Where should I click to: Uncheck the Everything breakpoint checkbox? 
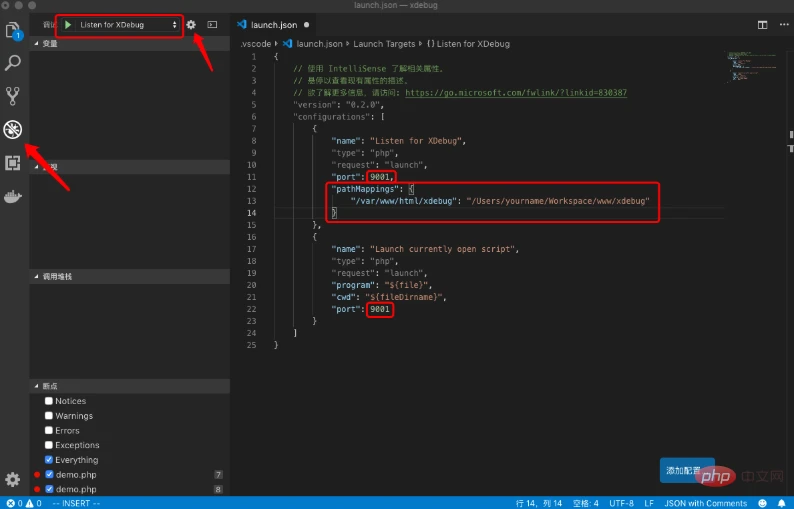pos(49,459)
